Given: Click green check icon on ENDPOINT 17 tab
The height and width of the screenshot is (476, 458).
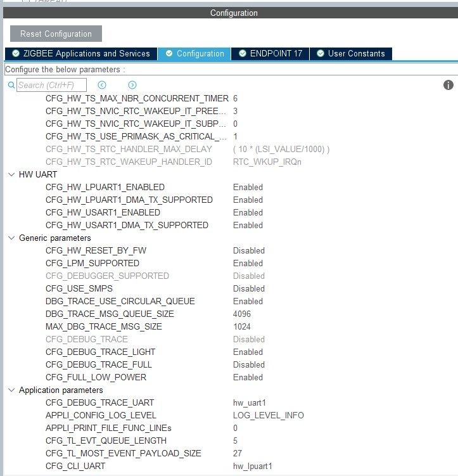Looking at the screenshot, I should click(243, 53).
